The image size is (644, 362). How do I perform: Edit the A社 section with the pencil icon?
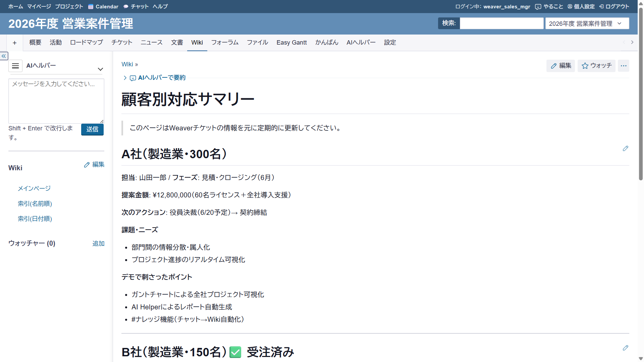pos(625,148)
